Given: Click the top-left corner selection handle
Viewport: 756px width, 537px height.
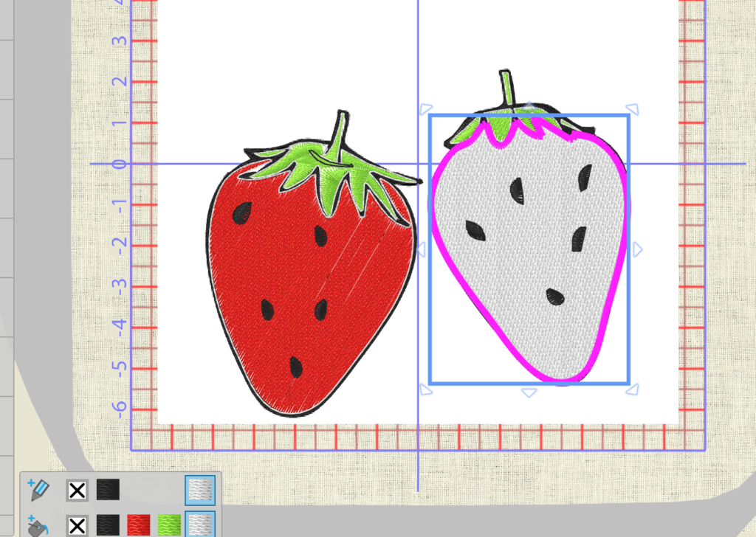Looking at the screenshot, I should [x=425, y=110].
